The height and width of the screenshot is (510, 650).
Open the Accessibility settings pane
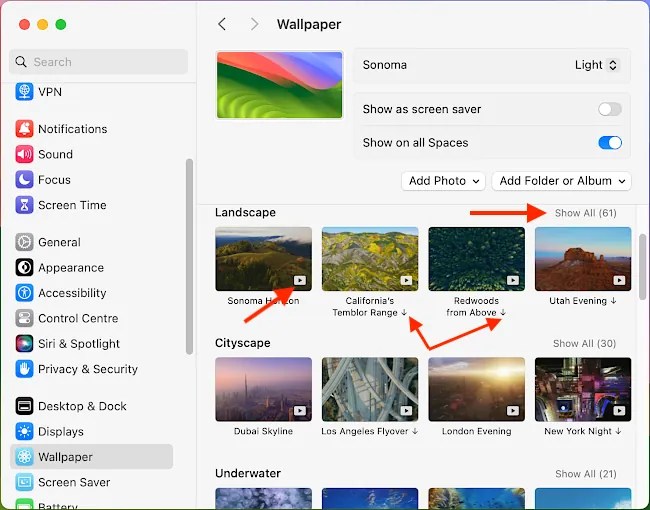pos(91,293)
